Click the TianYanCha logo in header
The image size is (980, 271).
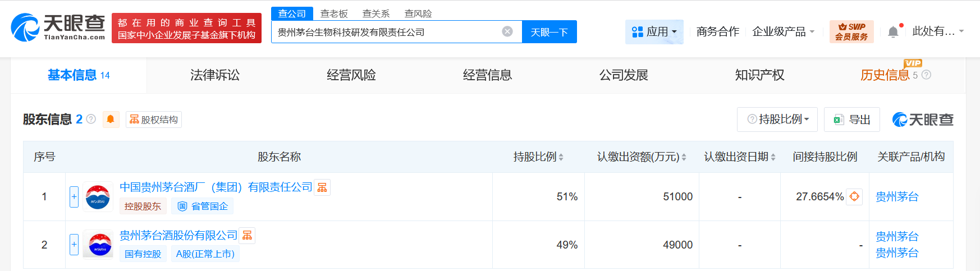pyautogui.click(x=58, y=27)
